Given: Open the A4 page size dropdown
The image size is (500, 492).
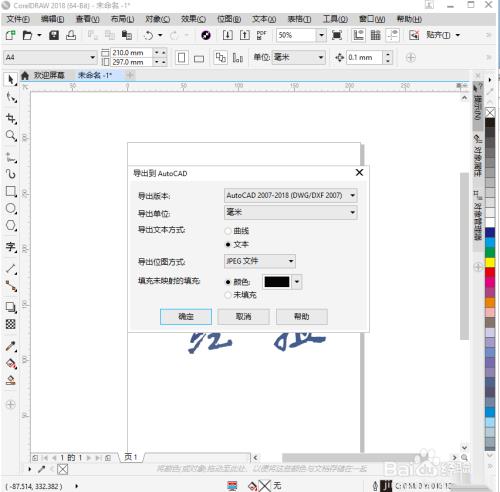Looking at the screenshot, I should coord(50,57).
